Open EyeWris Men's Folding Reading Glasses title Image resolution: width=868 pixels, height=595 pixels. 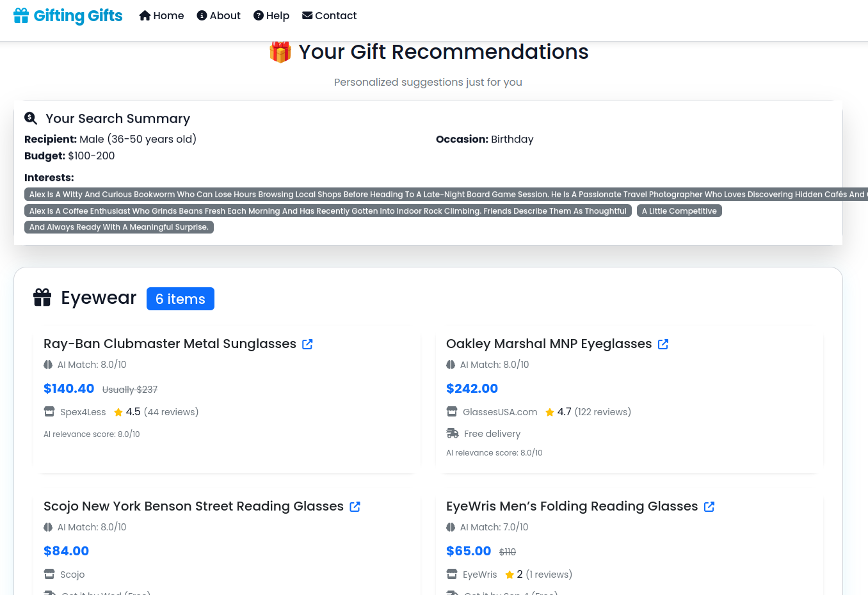(x=572, y=506)
